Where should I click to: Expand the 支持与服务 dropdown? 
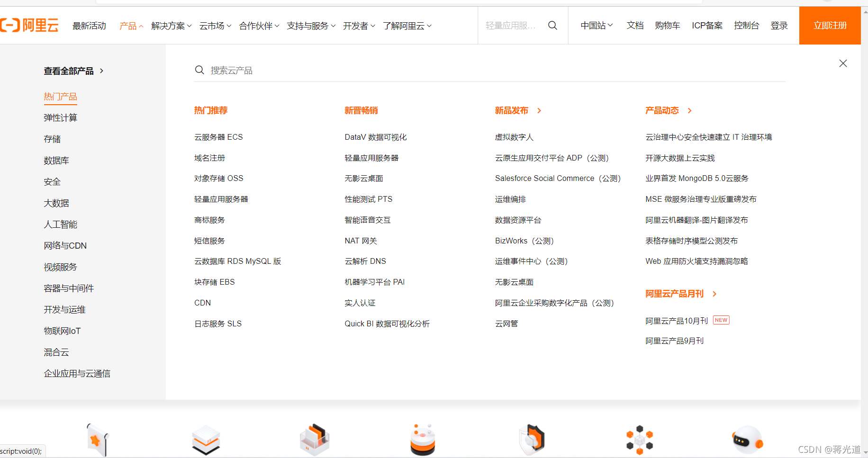pyautogui.click(x=311, y=26)
